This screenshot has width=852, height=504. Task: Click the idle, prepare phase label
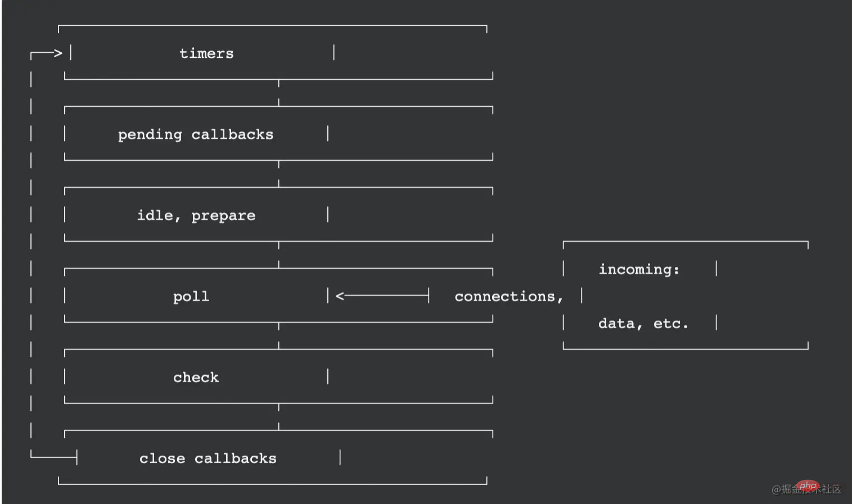196,216
